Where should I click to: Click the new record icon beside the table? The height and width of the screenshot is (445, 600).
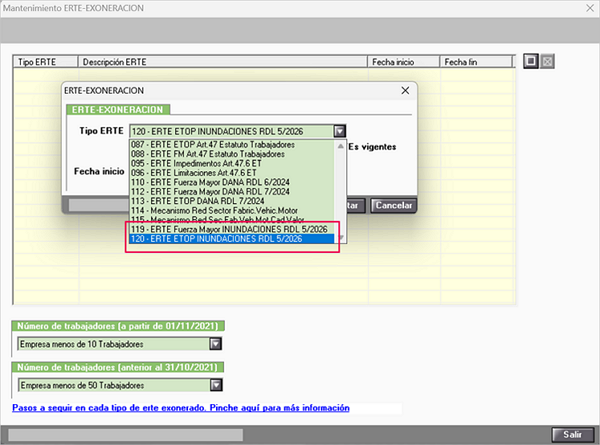[x=531, y=61]
